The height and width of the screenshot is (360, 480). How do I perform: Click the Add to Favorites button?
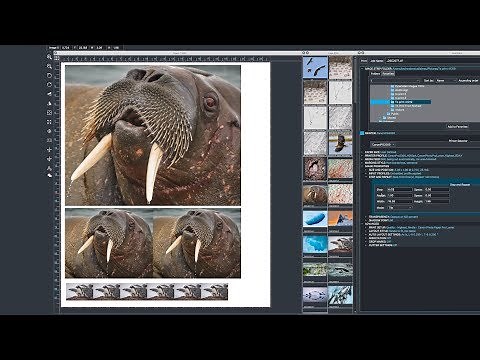[x=457, y=126]
